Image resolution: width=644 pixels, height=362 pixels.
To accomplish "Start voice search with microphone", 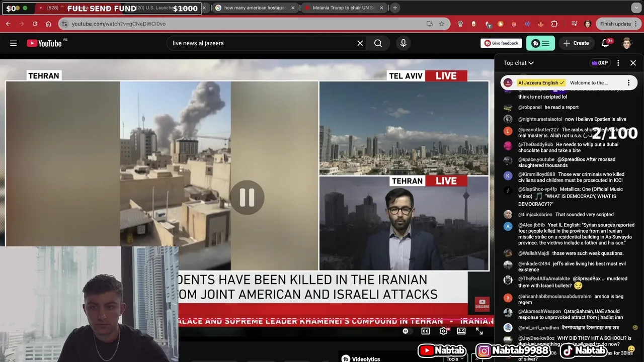I will click(403, 43).
